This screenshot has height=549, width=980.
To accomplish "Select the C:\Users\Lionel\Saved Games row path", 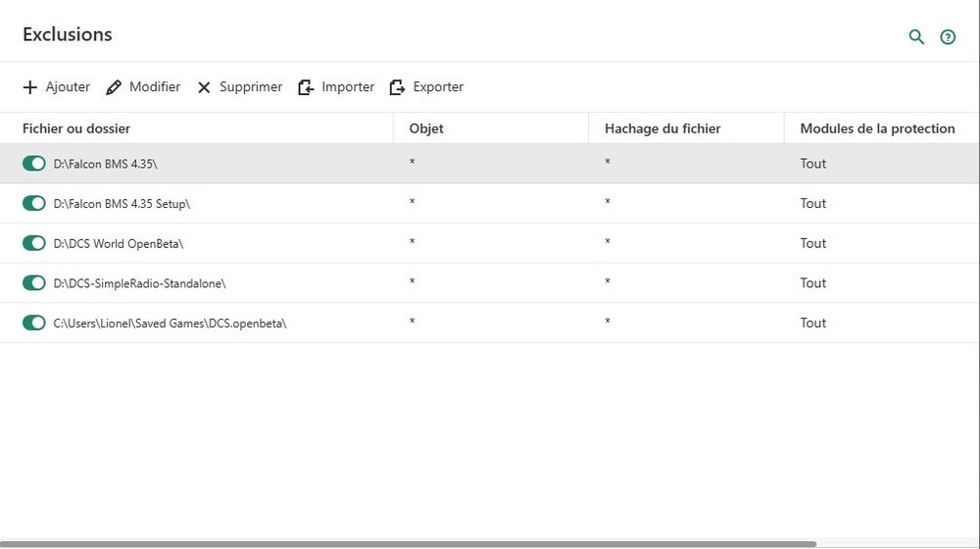I will click(x=170, y=323).
